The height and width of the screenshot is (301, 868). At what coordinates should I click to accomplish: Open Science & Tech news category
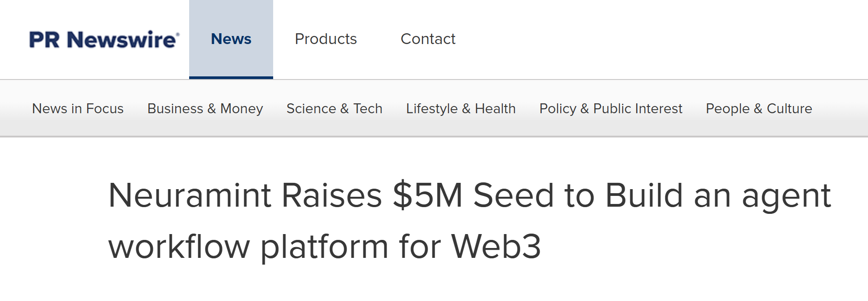pos(334,109)
